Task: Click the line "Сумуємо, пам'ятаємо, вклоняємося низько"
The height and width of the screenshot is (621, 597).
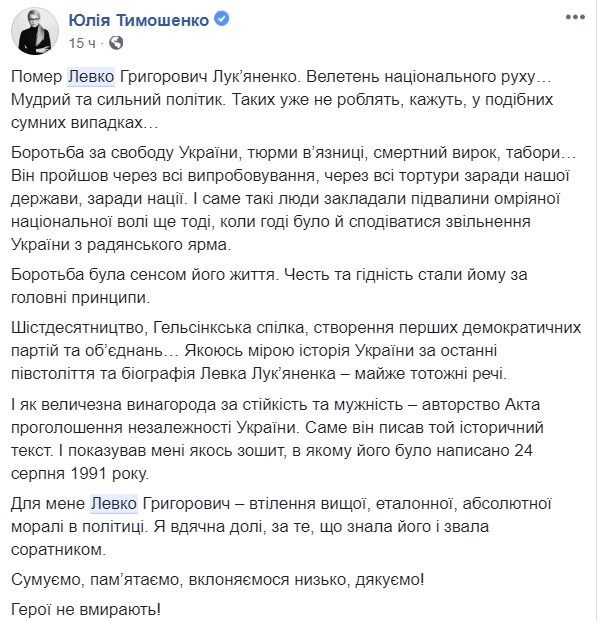Action: 217,579
